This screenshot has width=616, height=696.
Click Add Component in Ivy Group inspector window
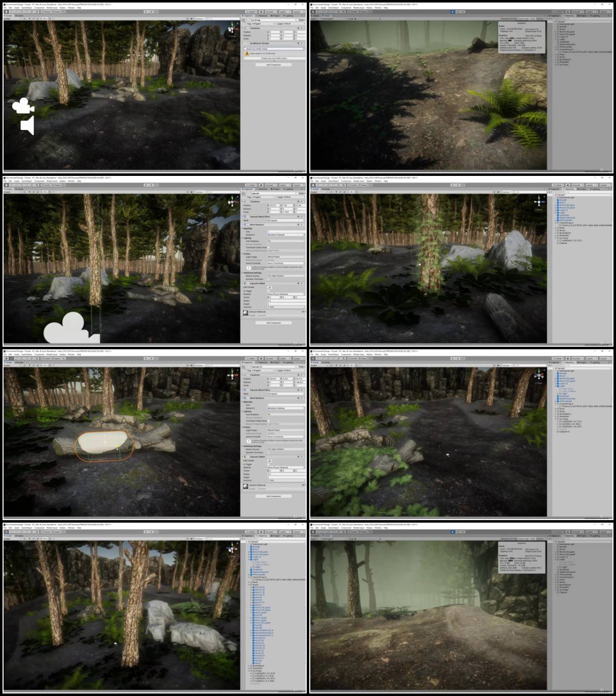(x=274, y=65)
